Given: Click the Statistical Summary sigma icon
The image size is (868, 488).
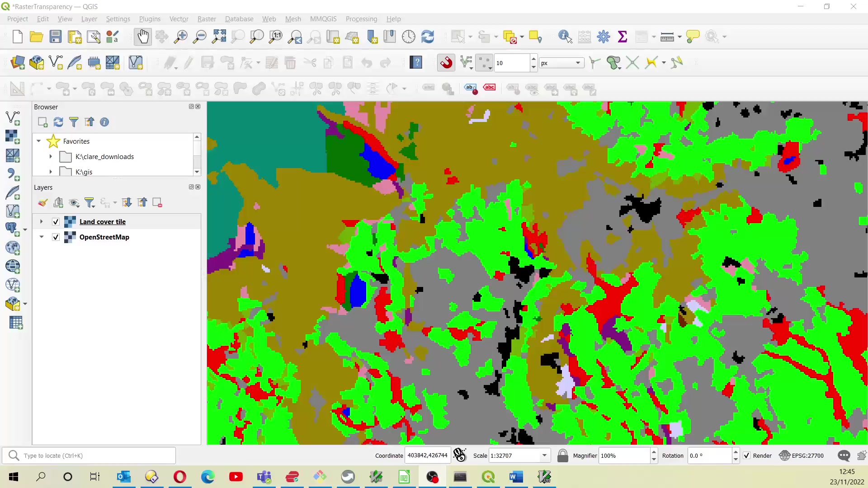Looking at the screenshot, I should (x=623, y=37).
